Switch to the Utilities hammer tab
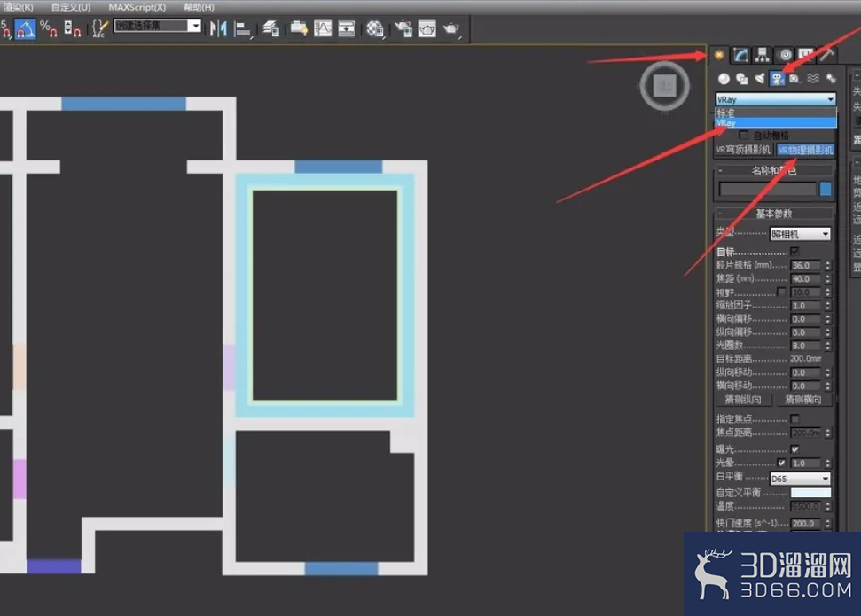Image resolution: width=861 pixels, height=616 pixels. (x=827, y=55)
